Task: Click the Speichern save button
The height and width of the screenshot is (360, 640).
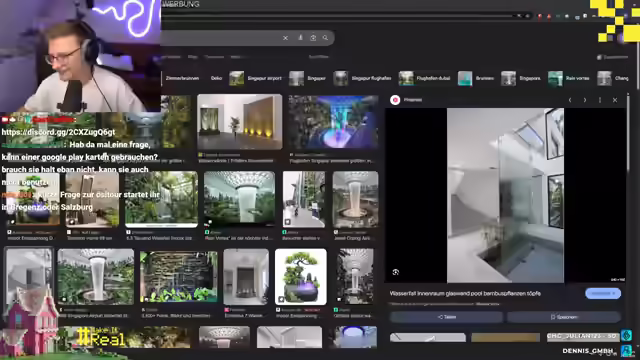Action: [x=564, y=317]
